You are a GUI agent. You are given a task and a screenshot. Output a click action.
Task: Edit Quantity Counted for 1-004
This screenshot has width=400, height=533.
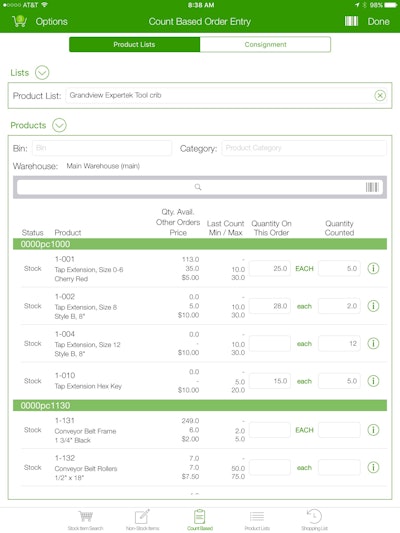click(x=339, y=343)
